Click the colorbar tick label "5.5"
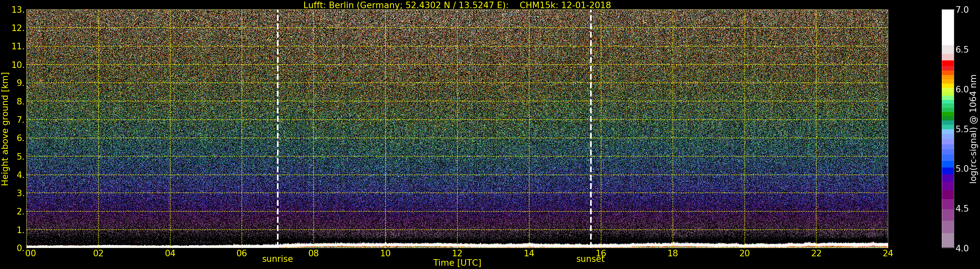 [962, 129]
